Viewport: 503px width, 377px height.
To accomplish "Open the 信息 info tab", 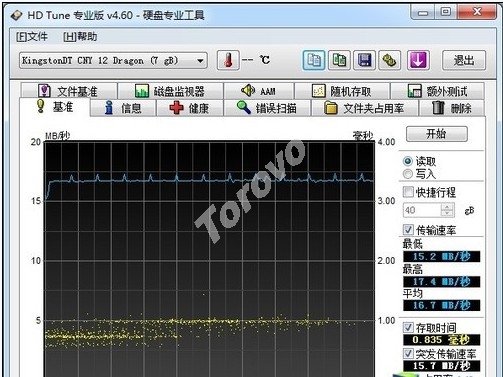I will click(x=123, y=108).
